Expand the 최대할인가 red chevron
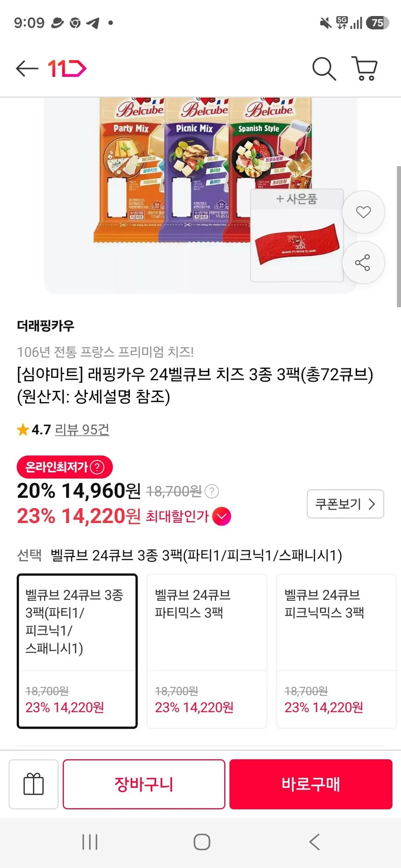 click(x=222, y=516)
